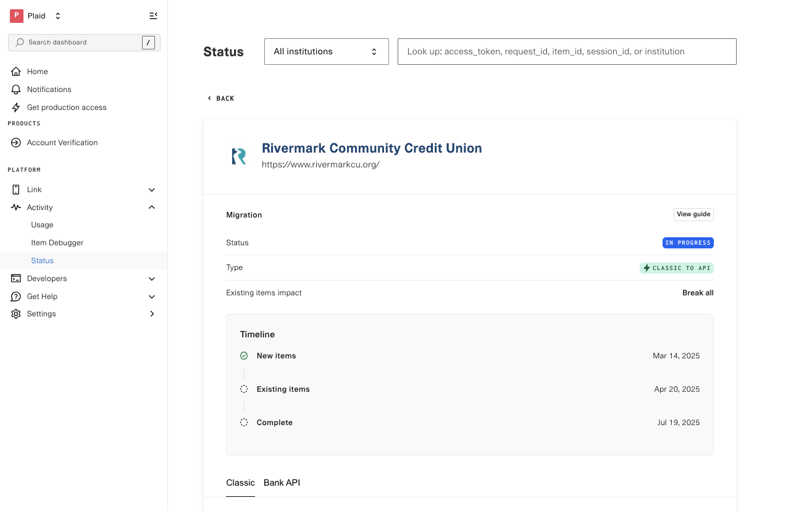Go back using the BACK link

pyautogui.click(x=221, y=98)
